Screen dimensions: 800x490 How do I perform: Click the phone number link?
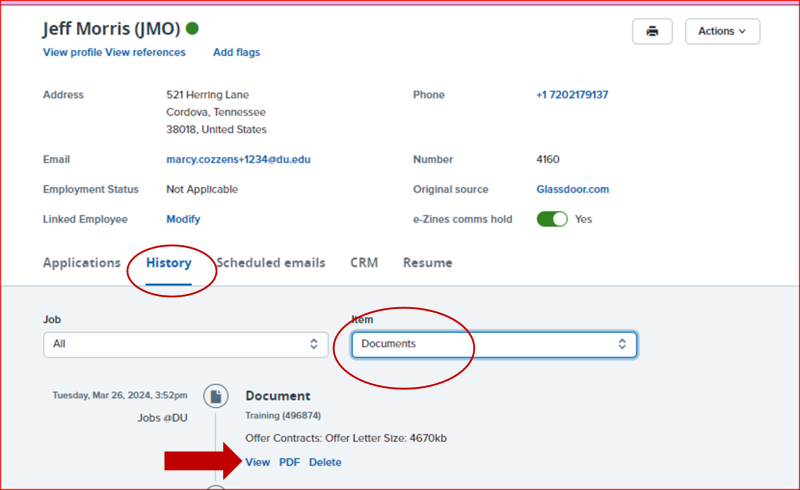(x=572, y=95)
